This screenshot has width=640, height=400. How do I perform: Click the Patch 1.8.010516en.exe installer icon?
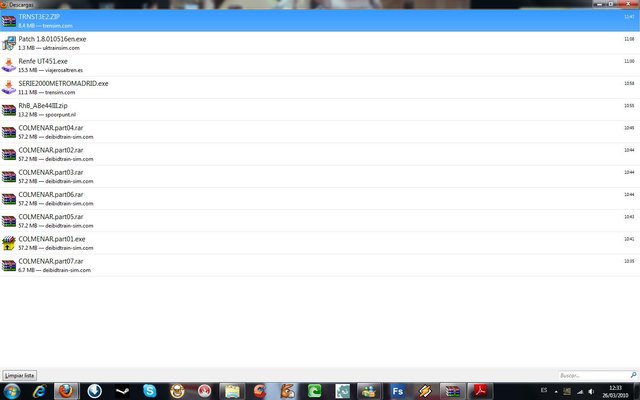9,43
